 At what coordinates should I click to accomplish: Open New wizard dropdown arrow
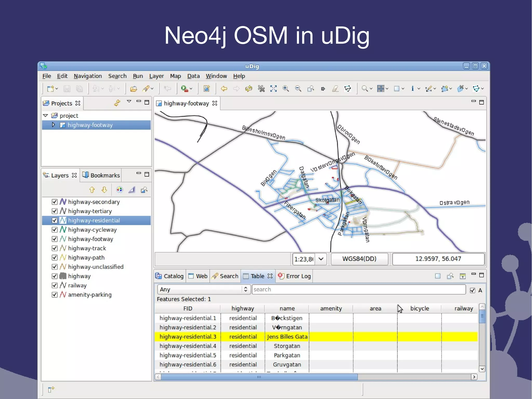(57, 89)
